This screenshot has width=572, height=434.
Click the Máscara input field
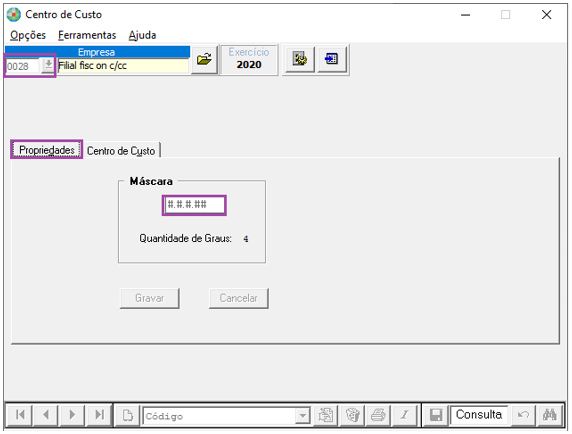pyautogui.click(x=194, y=205)
